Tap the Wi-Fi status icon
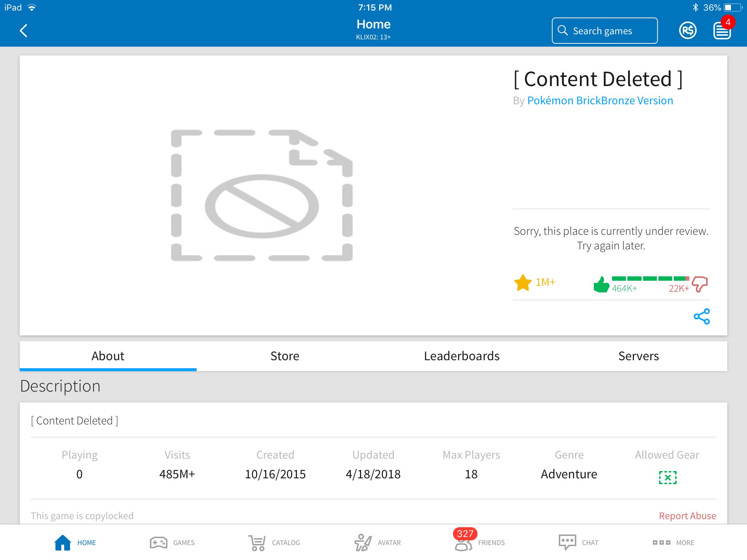This screenshot has height=560, width=747. pos(32,8)
